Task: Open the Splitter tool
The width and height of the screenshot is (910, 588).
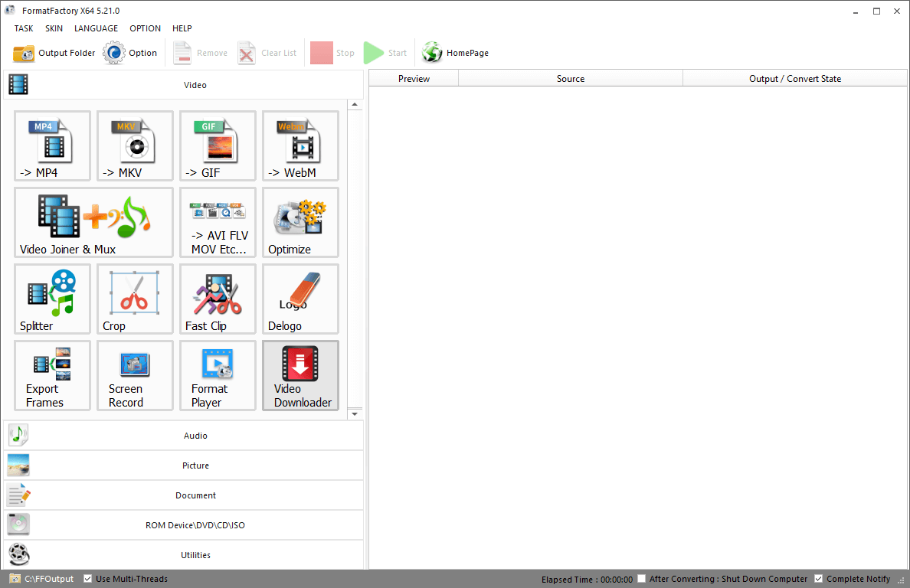Action: [52, 299]
